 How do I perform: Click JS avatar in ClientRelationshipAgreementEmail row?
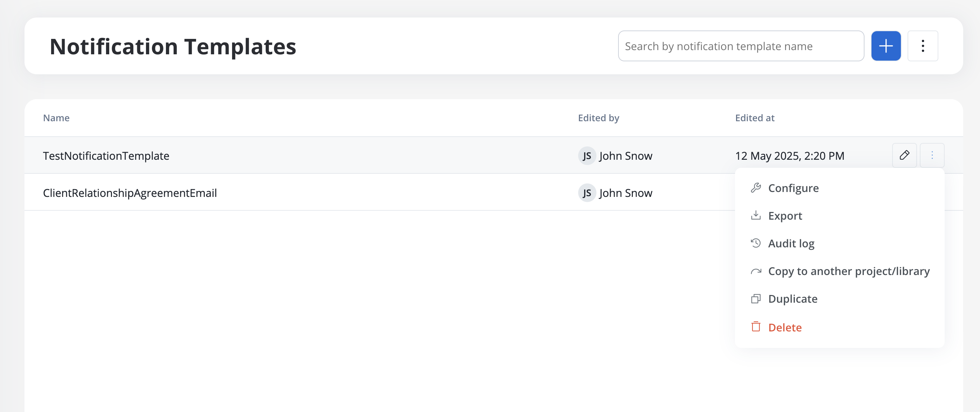click(587, 193)
